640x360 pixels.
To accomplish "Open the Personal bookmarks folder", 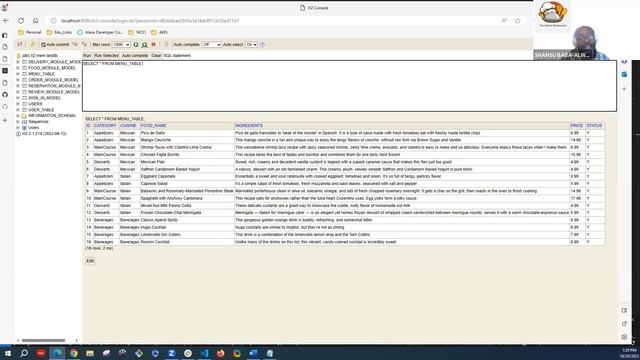I will (x=30, y=32).
